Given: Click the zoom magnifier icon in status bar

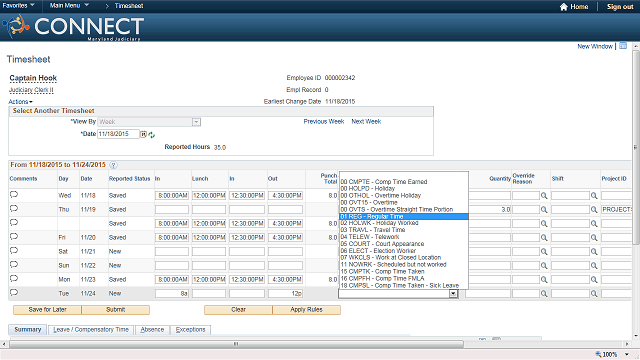Looking at the screenshot, I should (598, 354).
